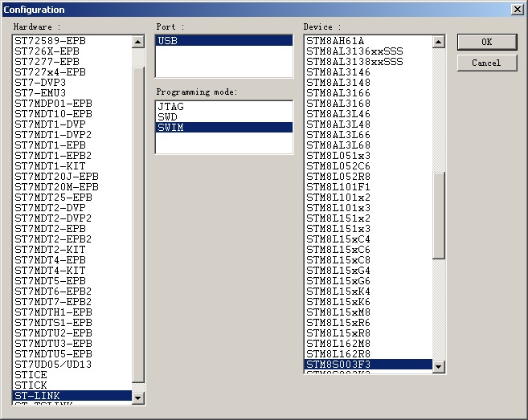Select ST7MDTS1-EPB hardware
The width and height of the screenshot is (528, 420).
coord(72,322)
